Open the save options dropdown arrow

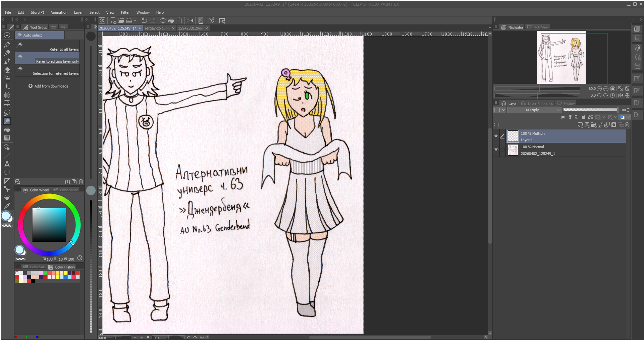(135, 20)
